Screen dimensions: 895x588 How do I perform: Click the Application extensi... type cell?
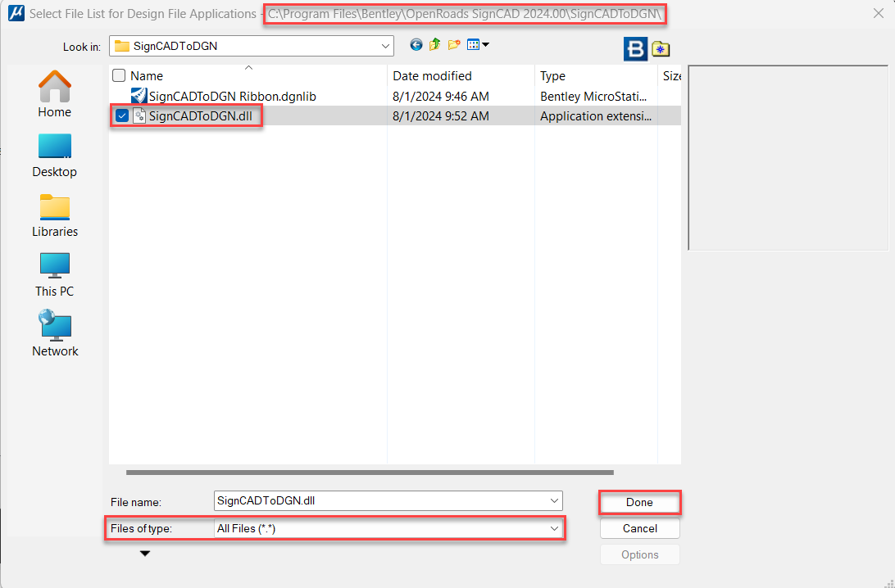pos(595,115)
